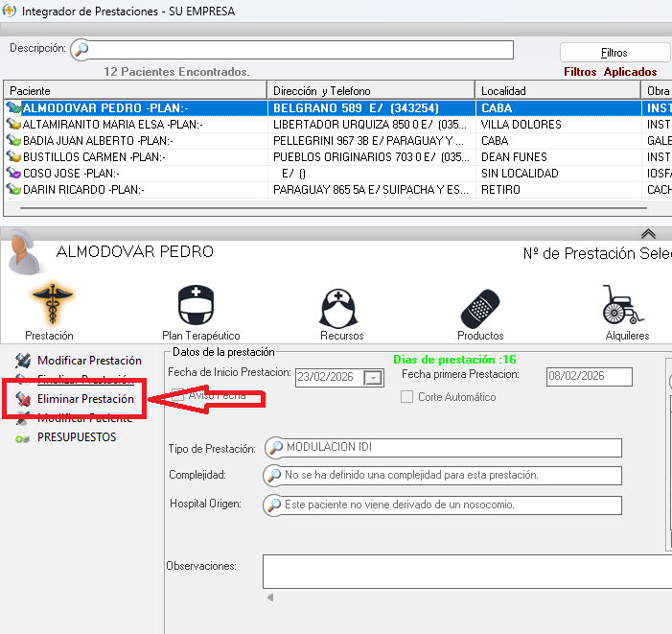
Task: Click magnifier icon in Hospital Origen field
Action: 274,505
